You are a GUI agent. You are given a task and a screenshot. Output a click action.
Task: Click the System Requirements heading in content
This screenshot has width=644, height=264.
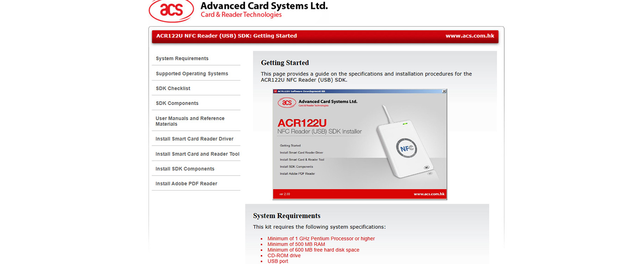[x=287, y=216]
